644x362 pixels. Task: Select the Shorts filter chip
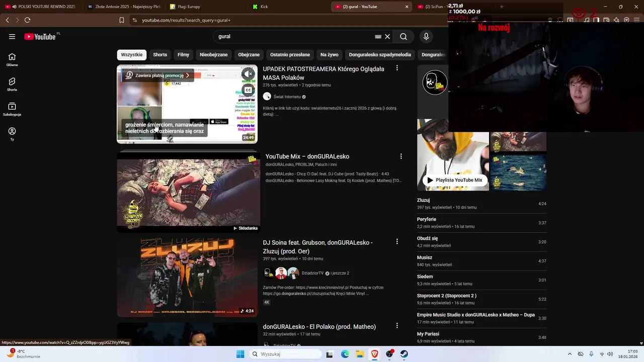[x=160, y=55]
